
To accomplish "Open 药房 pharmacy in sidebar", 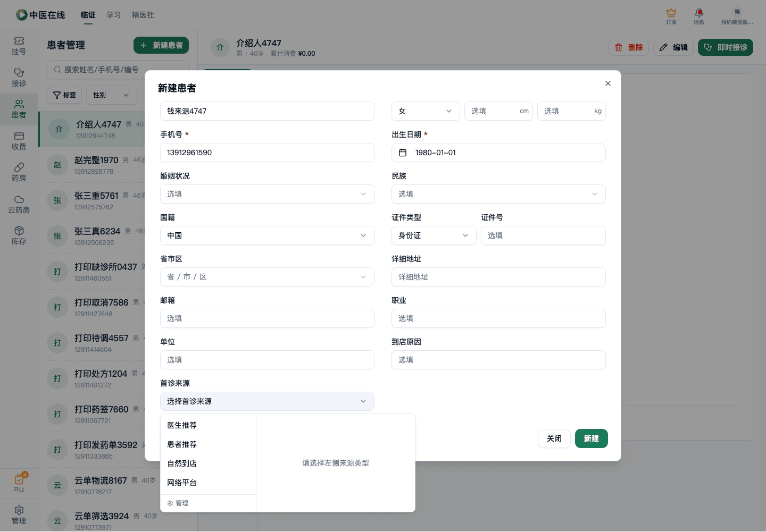I will (19, 173).
